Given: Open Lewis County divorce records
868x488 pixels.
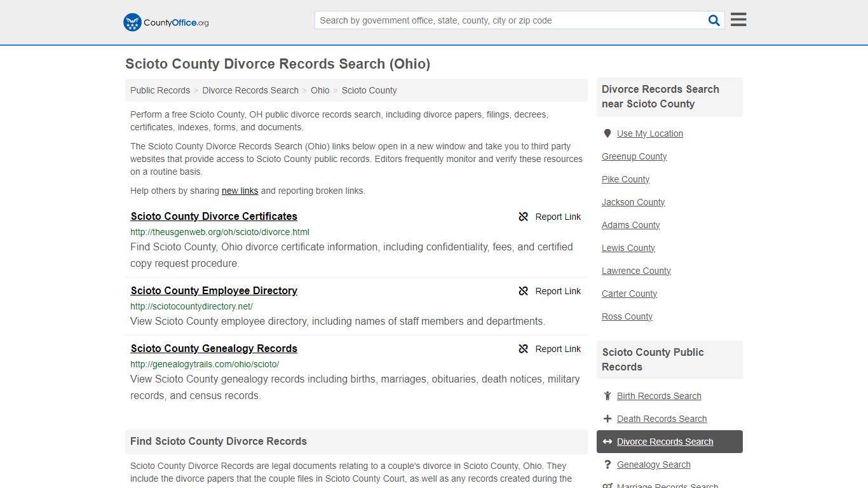Looking at the screenshot, I should [628, 248].
